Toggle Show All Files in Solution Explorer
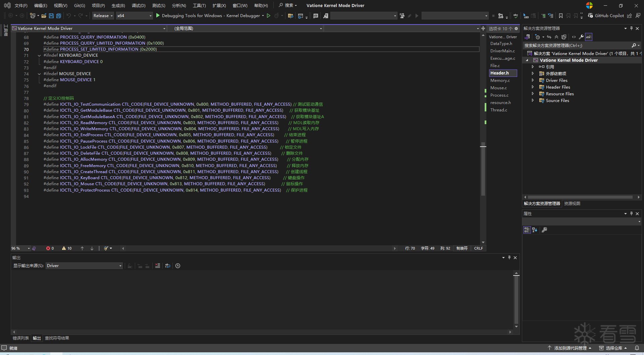This screenshot has height=355, width=644. [x=564, y=37]
